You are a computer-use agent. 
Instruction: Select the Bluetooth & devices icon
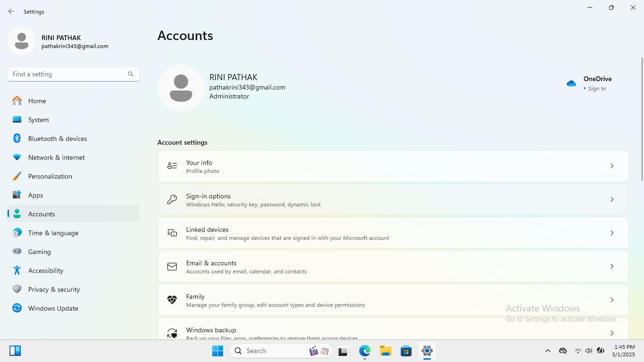17,139
